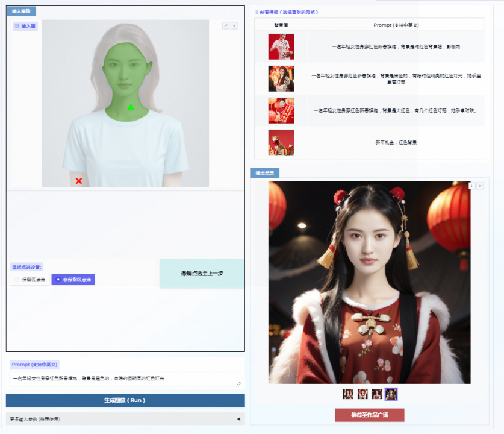
Task: Choose template image with red lanterns and couplet
Action: coord(281,110)
